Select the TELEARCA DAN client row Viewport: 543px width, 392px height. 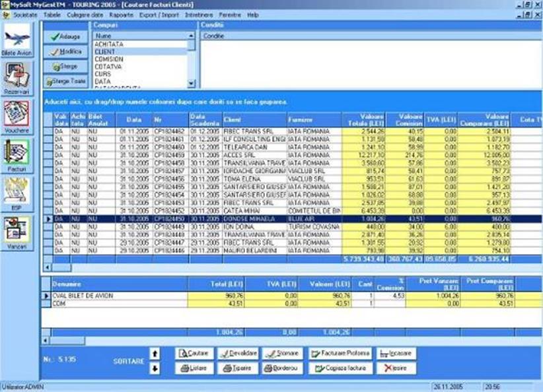[x=293, y=147]
